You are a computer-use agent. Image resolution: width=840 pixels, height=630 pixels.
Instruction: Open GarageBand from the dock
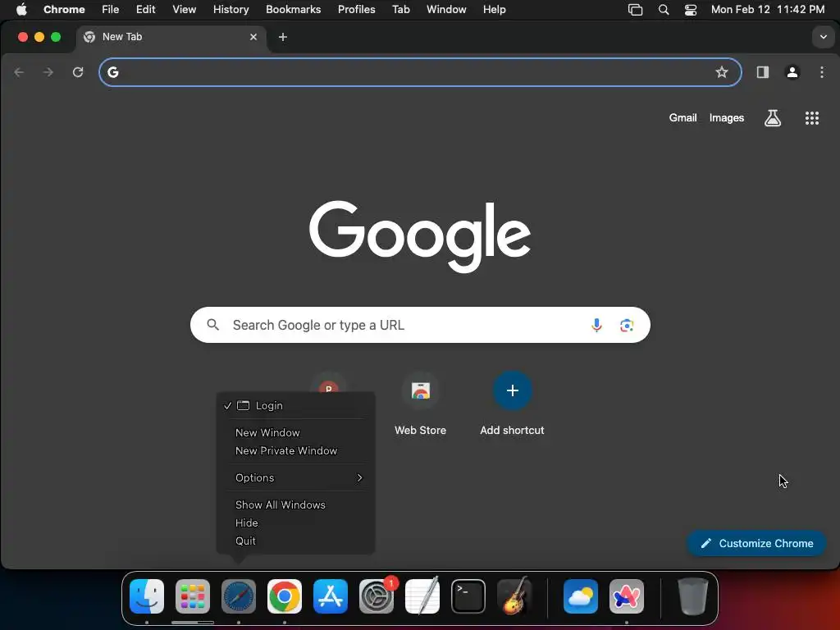pos(514,596)
